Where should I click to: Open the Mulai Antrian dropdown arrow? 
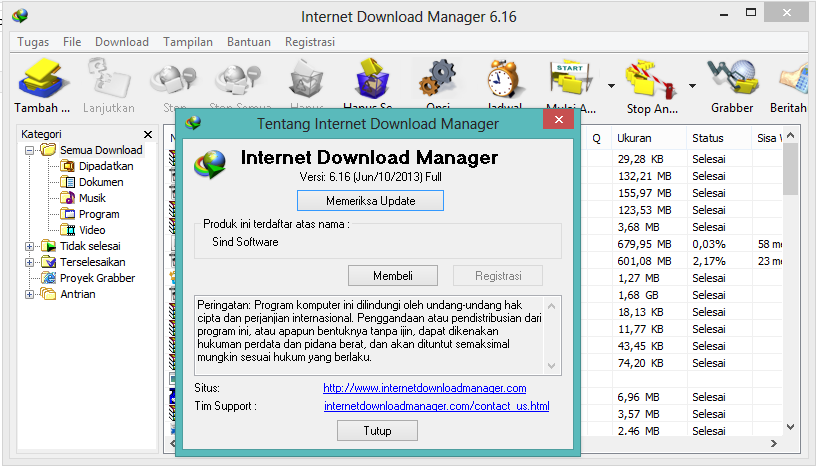click(x=611, y=86)
